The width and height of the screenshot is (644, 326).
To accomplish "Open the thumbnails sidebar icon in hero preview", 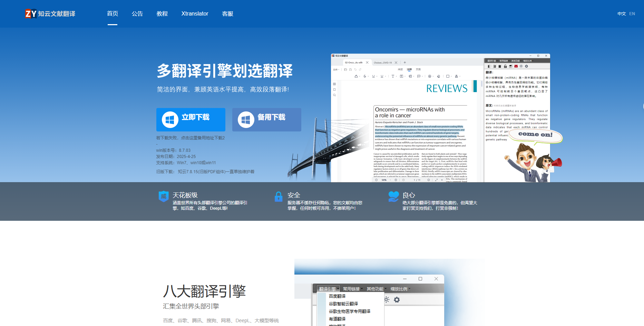I will [334, 84].
